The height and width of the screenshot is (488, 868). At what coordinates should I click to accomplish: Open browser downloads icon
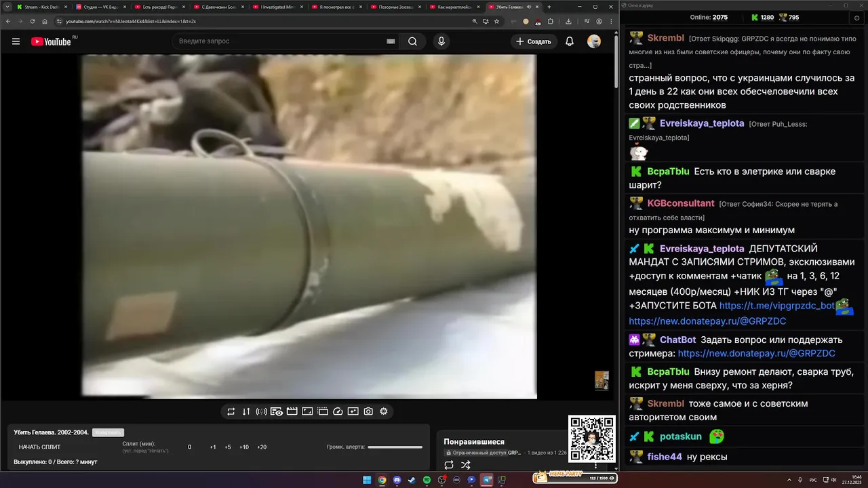tap(568, 21)
